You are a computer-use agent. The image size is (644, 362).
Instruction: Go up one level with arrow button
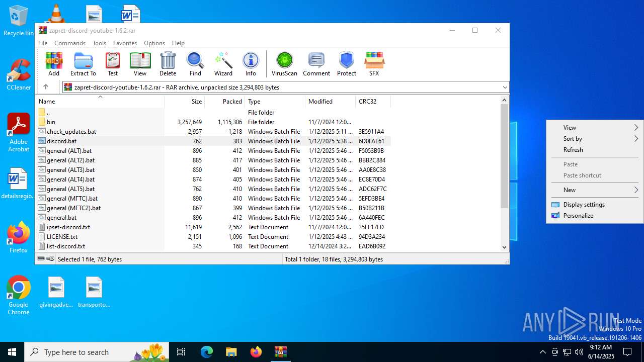[x=46, y=87]
